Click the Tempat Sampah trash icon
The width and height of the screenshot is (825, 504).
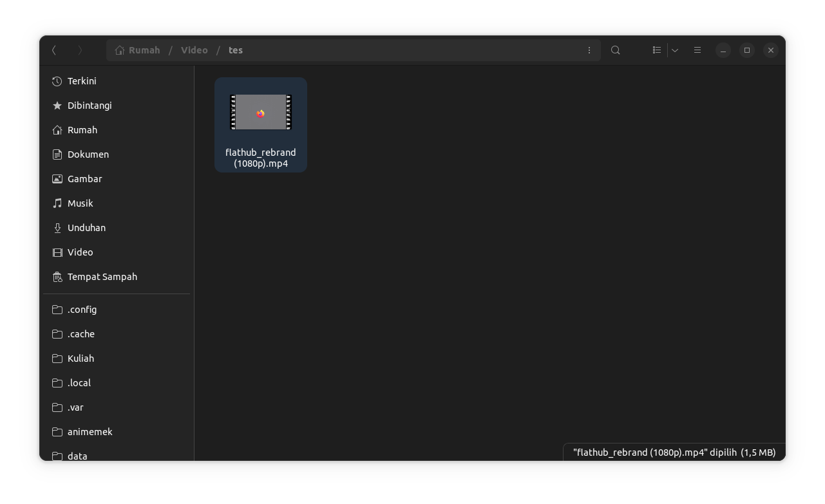coord(57,277)
